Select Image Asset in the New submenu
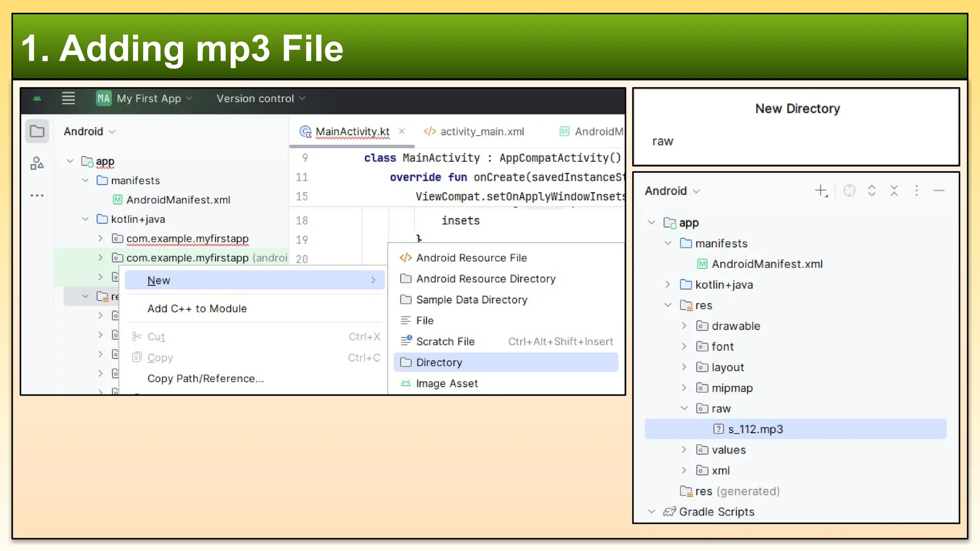This screenshot has height=551, width=980. pos(447,384)
